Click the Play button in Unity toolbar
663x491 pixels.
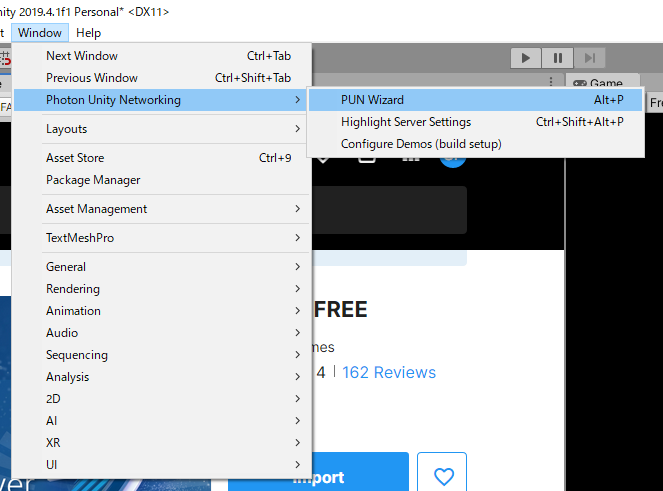click(526, 58)
